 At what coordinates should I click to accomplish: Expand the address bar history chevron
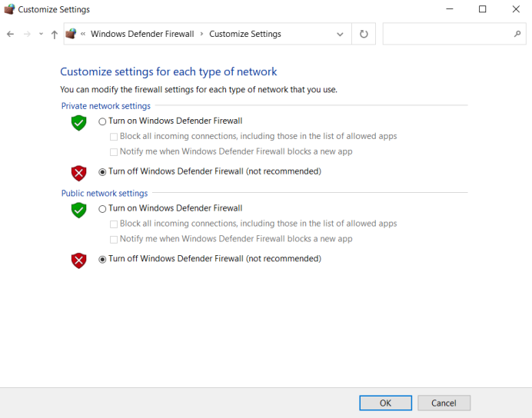click(340, 35)
